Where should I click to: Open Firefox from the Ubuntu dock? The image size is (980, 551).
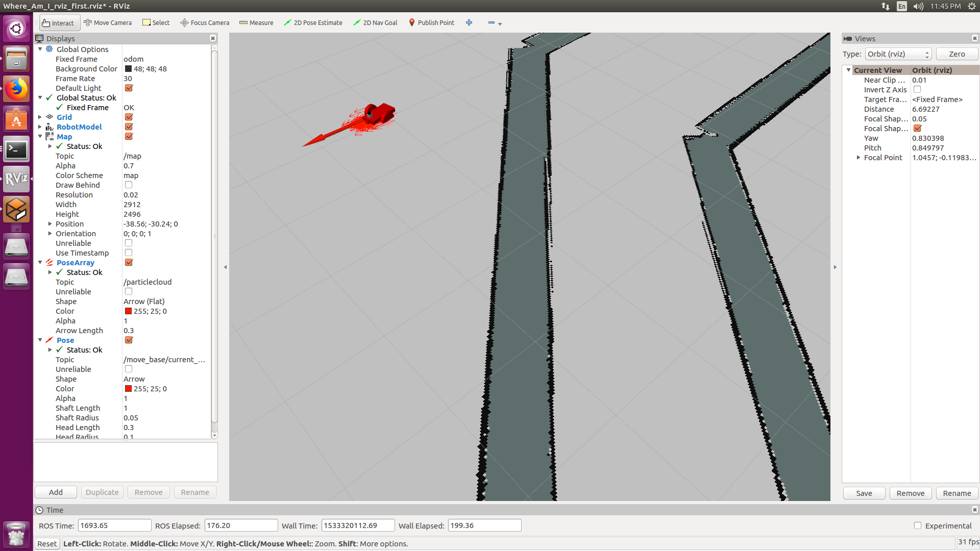click(16, 89)
